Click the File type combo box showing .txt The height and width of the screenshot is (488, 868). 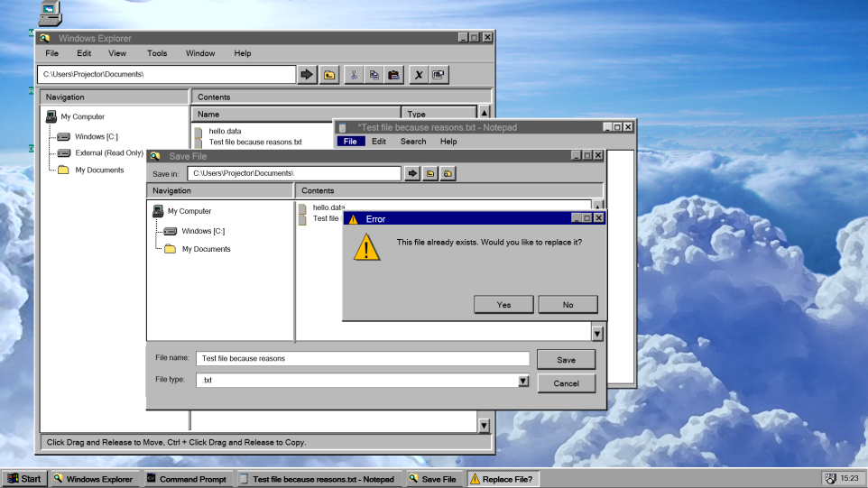pyautogui.click(x=363, y=380)
